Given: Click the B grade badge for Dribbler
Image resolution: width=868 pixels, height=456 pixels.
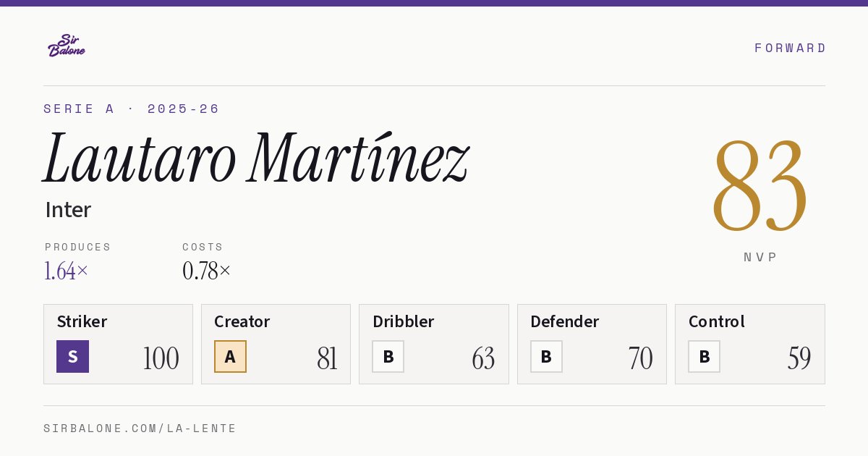Looking at the screenshot, I should point(388,356).
